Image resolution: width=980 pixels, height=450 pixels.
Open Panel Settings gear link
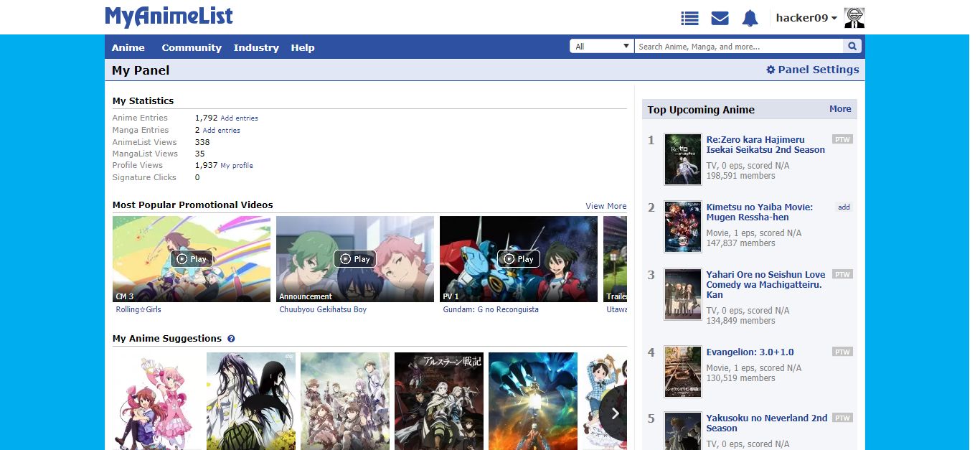[812, 70]
